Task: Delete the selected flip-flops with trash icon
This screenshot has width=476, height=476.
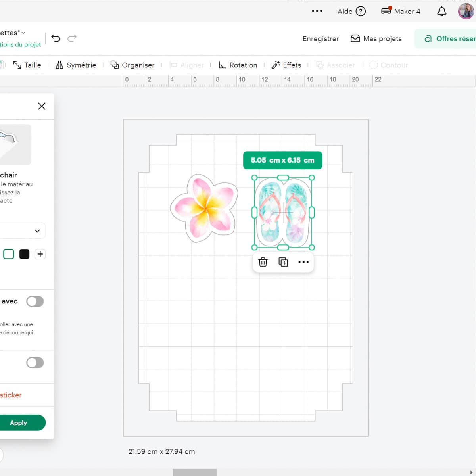Action: [263, 262]
